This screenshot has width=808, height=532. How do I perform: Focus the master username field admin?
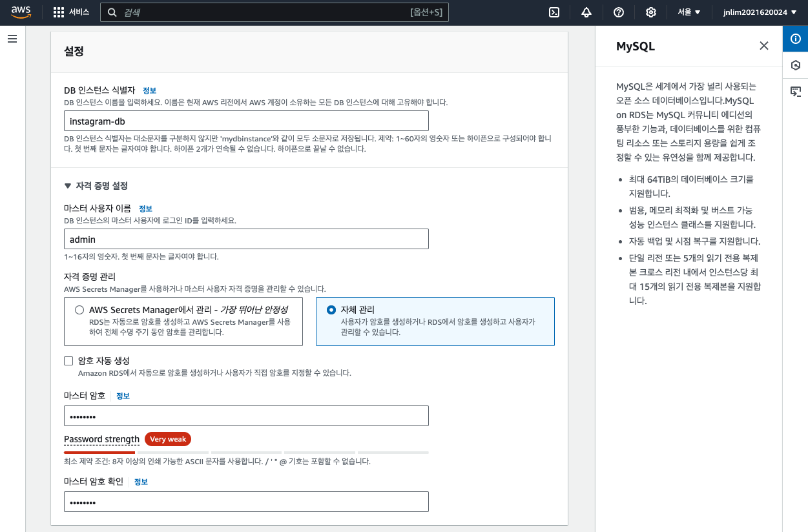pos(246,239)
